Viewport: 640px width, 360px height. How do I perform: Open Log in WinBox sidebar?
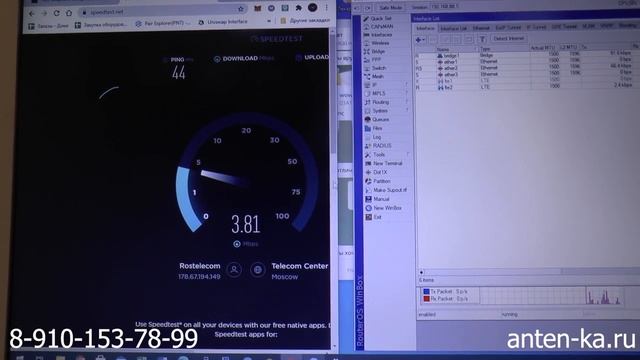click(x=373, y=137)
